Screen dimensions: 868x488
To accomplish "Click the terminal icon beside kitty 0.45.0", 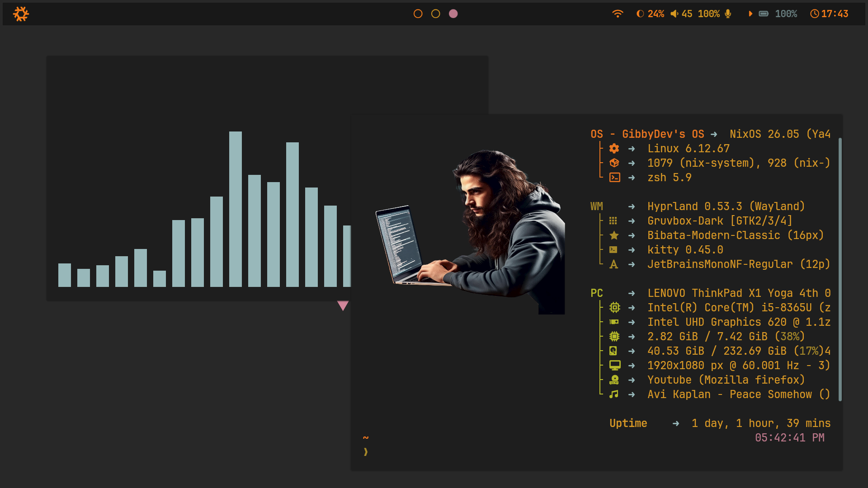I will coord(613,250).
